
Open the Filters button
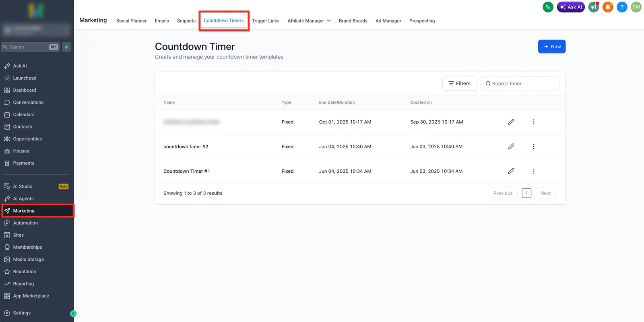(460, 83)
